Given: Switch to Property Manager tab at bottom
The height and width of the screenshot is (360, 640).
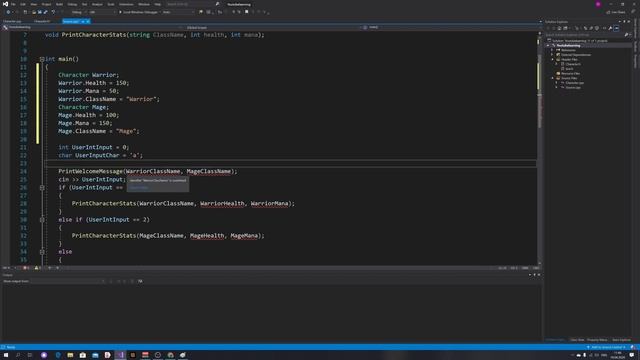Looking at the screenshot, I should pyautogui.click(x=597, y=340).
